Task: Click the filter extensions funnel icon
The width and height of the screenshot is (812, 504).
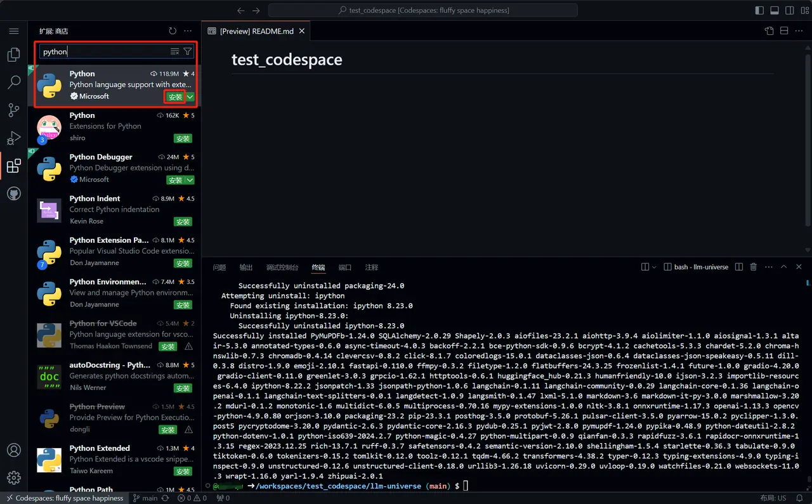Action: click(x=188, y=52)
